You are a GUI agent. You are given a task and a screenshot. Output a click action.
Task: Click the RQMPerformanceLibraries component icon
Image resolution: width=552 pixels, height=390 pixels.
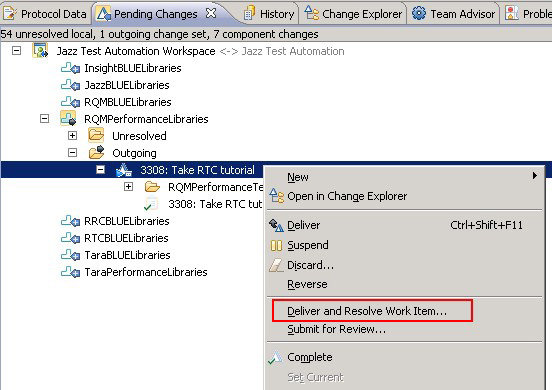pyautogui.click(x=68, y=118)
